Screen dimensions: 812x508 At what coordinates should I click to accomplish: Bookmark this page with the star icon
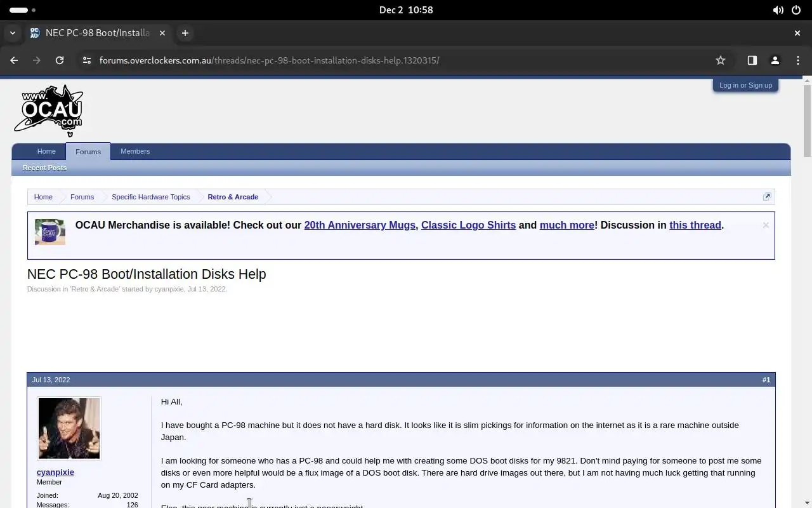721,60
